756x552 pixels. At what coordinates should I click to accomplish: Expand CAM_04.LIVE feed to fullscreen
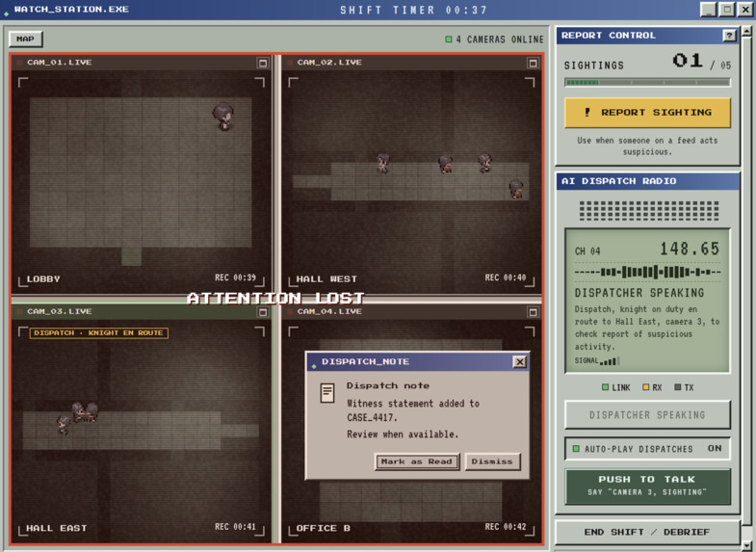[533, 312]
